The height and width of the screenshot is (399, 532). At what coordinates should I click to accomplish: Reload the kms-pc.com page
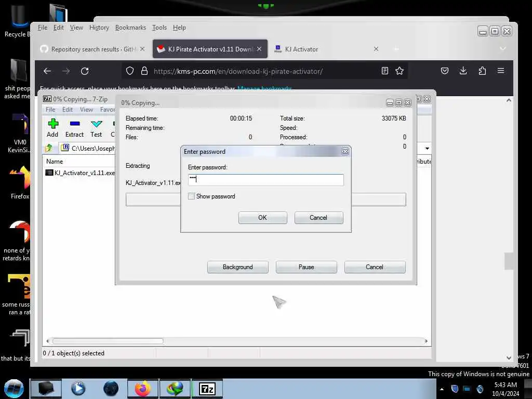pos(85,71)
